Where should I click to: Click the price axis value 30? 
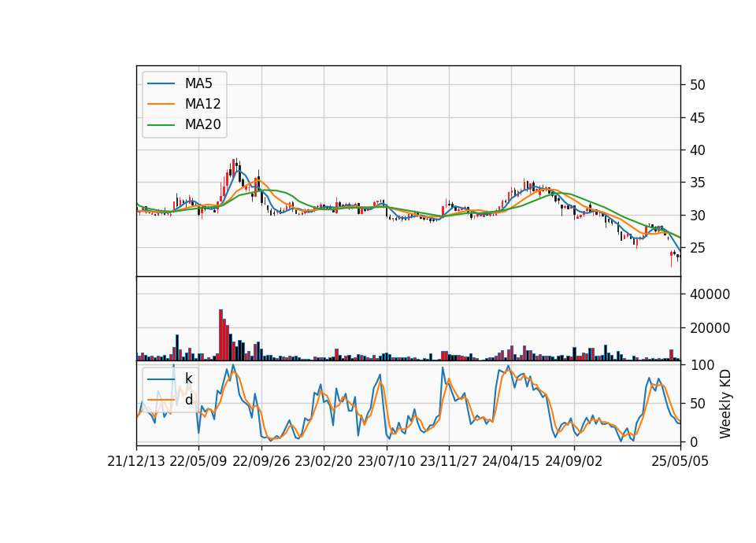(697, 216)
